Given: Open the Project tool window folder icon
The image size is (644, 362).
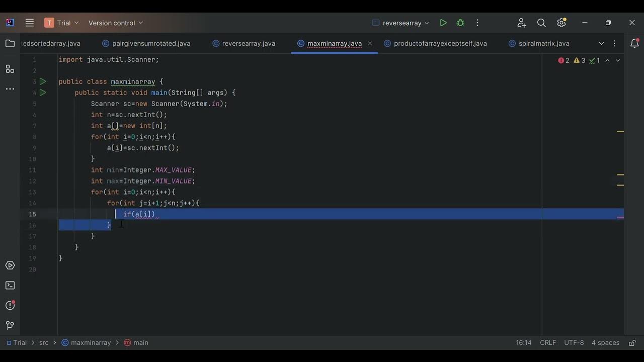Looking at the screenshot, I should 10,44.
